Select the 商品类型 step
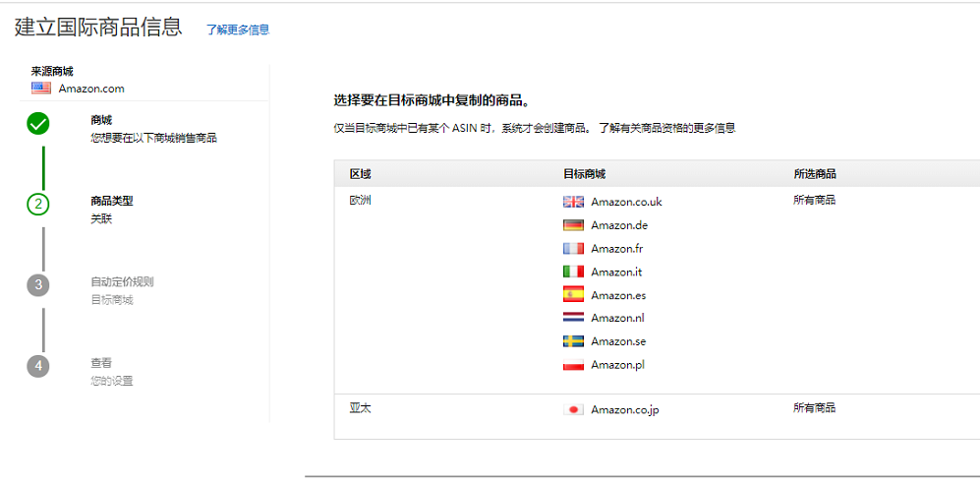This screenshot has height=485, width=980. pyautogui.click(x=112, y=201)
